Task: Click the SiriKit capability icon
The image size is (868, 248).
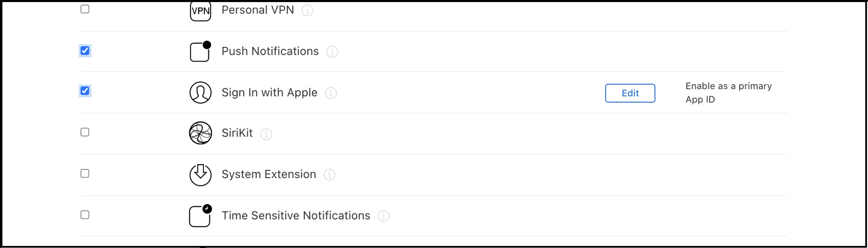Action: pyautogui.click(x=200, y=133)
